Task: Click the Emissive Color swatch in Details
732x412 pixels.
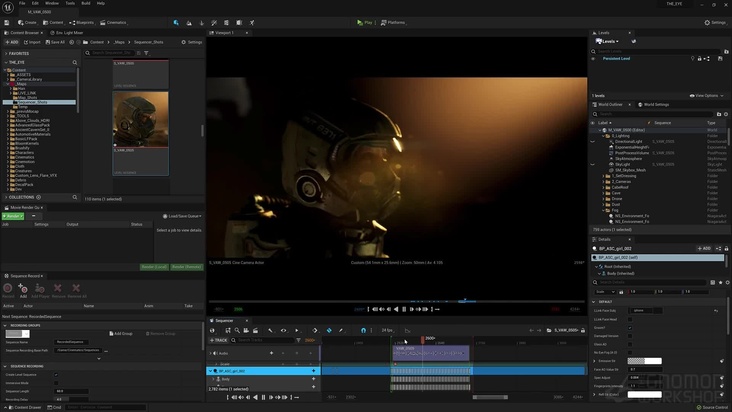Action: (x=643, y=361)
